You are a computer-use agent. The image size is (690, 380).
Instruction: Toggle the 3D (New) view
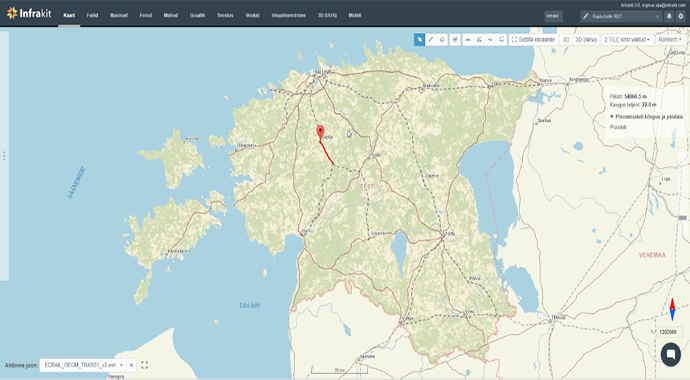point(586,40)
